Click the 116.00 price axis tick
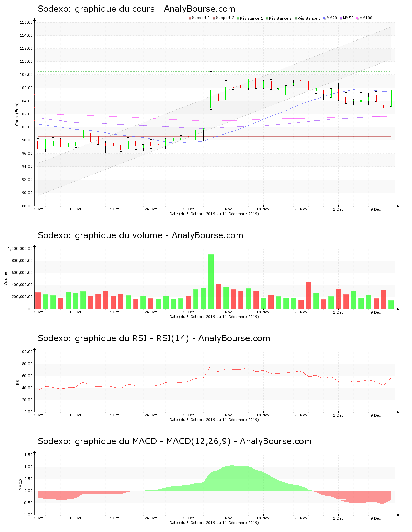412x532 pixels. tap(26, 22)
